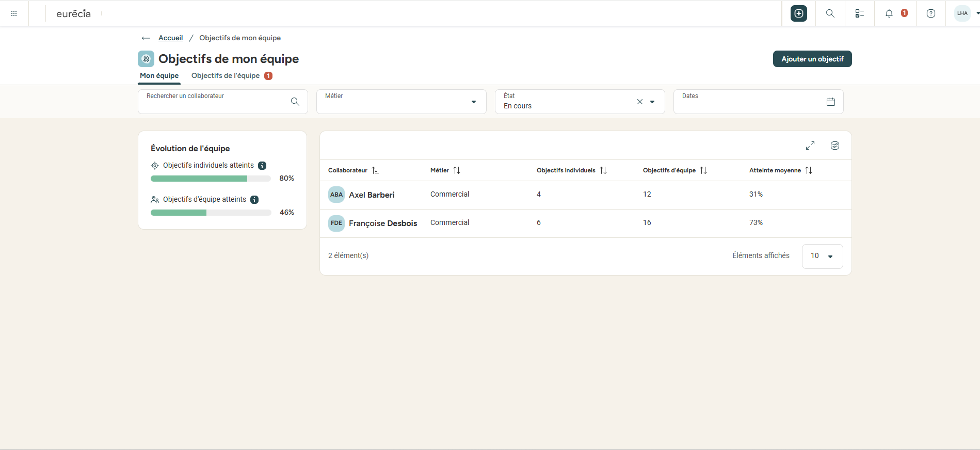Sort by the Atteinte moyenne column
The height and width of the screenshot is (450, 980).
(x=781, y=170)
